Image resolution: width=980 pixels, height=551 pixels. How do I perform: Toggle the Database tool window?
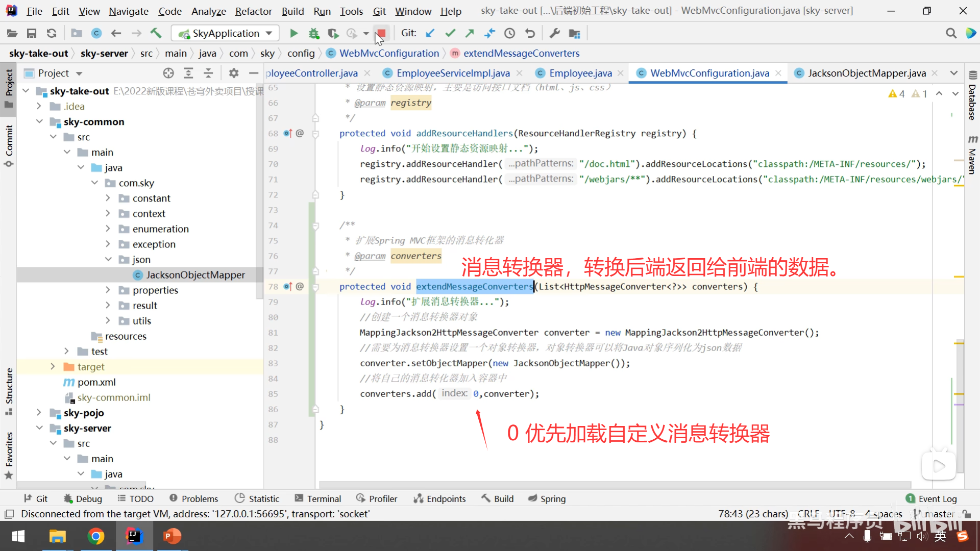click(972, 97)
